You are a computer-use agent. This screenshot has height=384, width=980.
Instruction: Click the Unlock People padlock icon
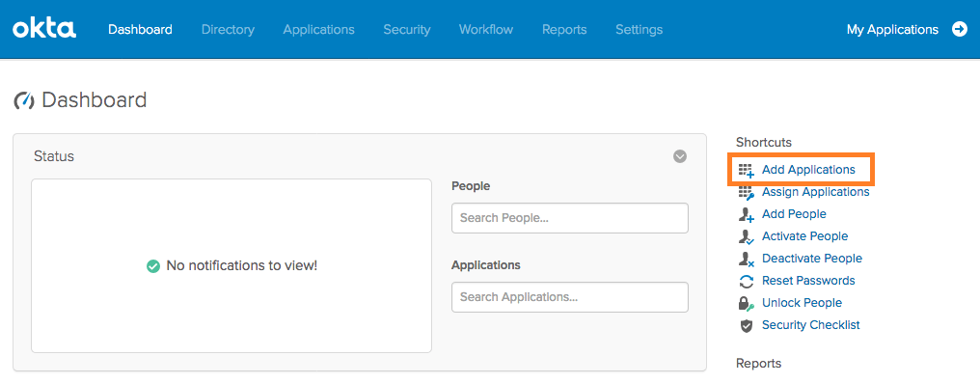tap(747, 303)
